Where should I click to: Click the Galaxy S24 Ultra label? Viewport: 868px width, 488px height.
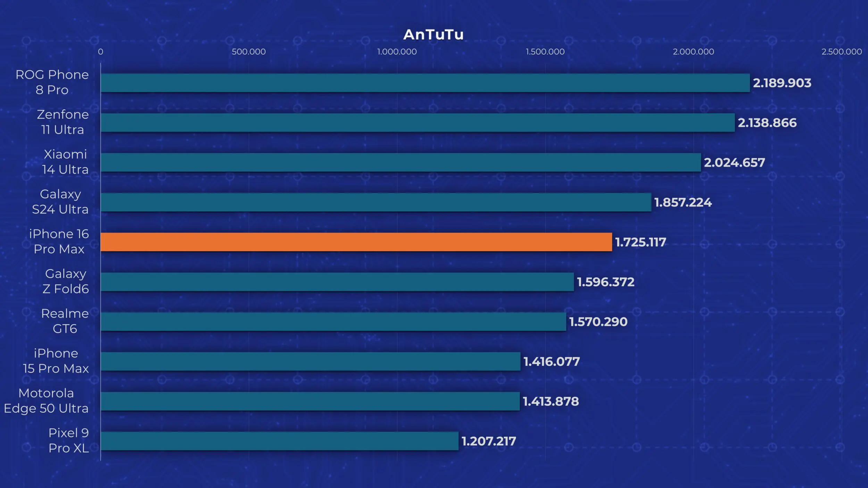tap(60, 202)
